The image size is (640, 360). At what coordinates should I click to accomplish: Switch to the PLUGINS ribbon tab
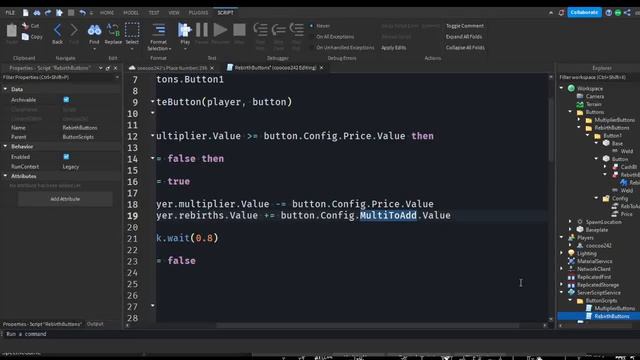click(198, 13)
